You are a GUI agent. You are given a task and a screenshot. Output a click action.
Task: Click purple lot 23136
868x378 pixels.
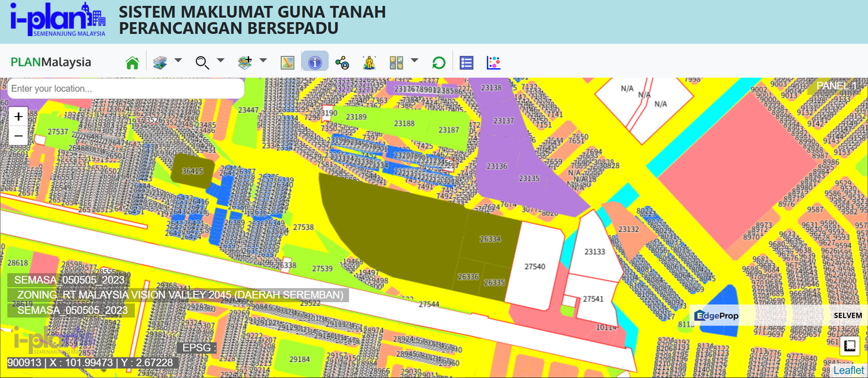(x=497, y=166)
